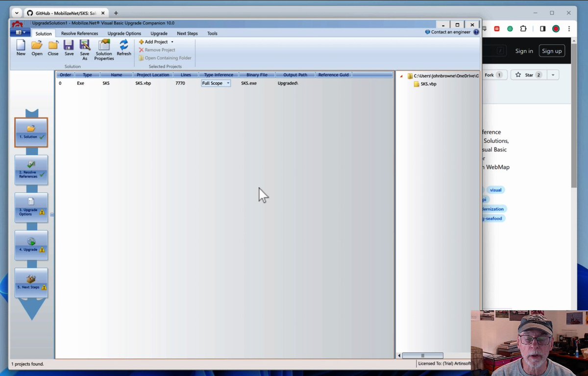Image resolution: width=588 pixels, height=376 pixels.
Task: Click the Reference Guid column header
Action: point(333,75)
